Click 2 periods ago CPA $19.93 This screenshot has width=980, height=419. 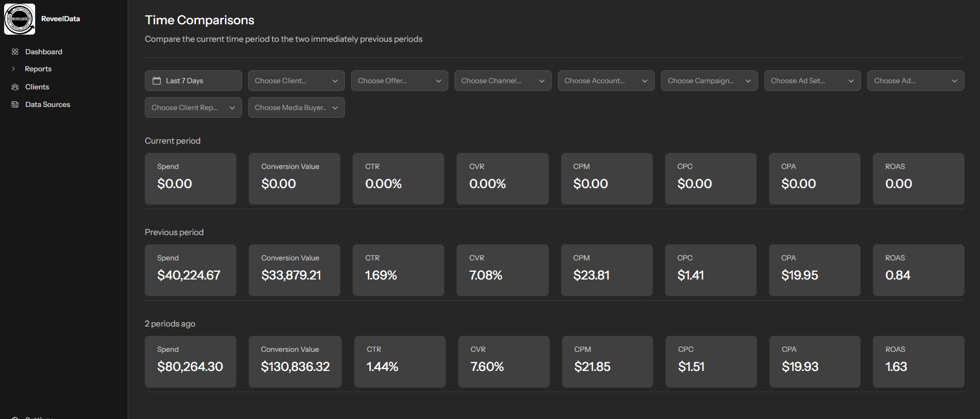point(815,362)
